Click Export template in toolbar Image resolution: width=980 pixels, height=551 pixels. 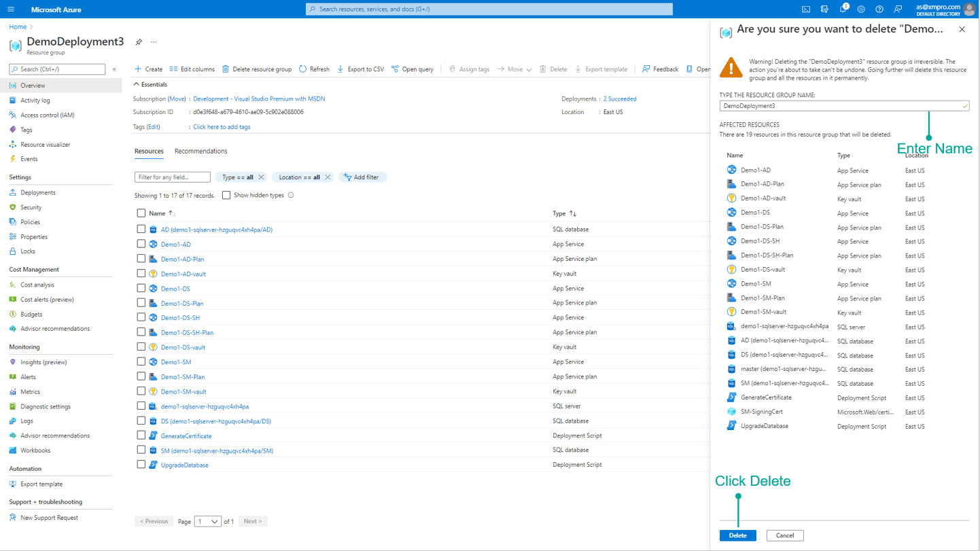coord(601,69)
